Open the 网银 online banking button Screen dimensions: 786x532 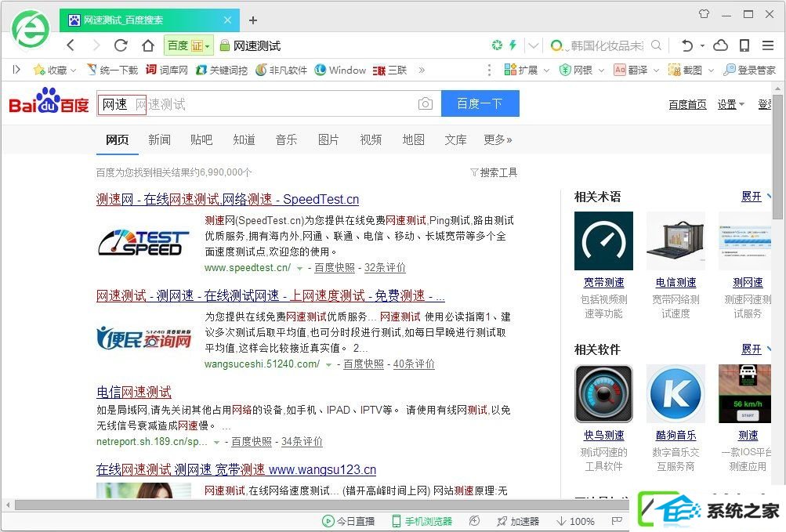tap(576, 71)
